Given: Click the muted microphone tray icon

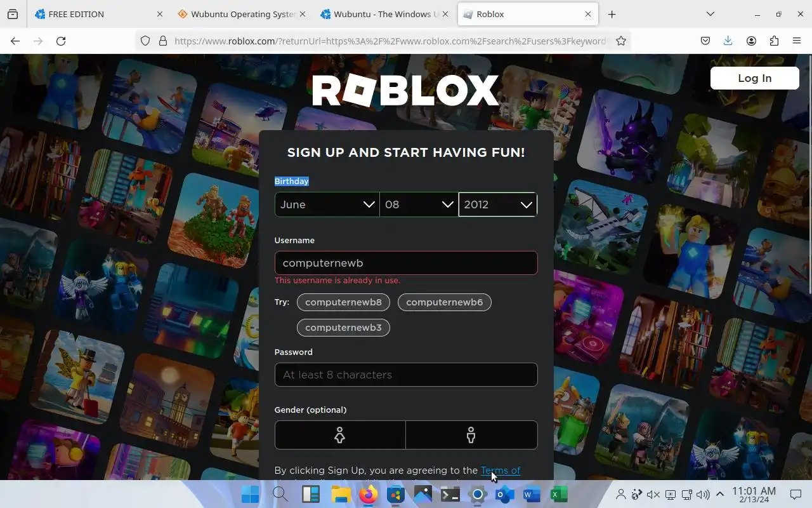Looking at the screenshot, I should click(653, 495).
